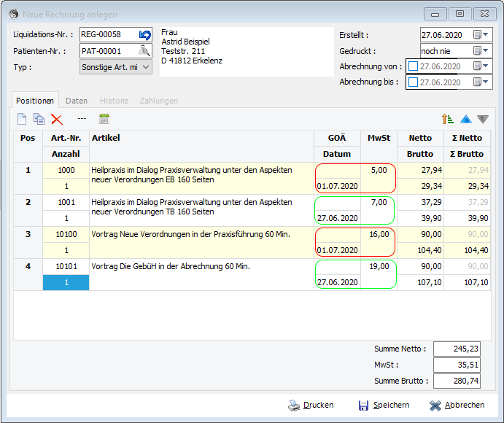
Task: Click MwSt value 5,00
Action: coord(379,170)
